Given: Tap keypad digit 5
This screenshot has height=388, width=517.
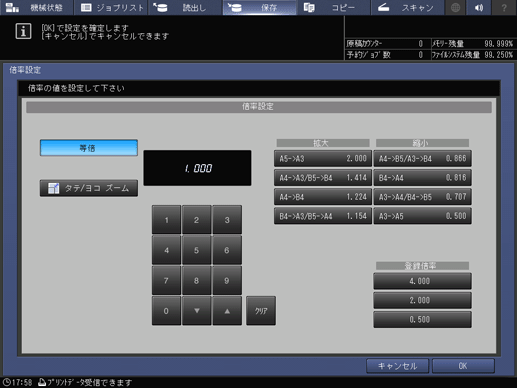Looking at the screenshot, I should coord(196,250).
